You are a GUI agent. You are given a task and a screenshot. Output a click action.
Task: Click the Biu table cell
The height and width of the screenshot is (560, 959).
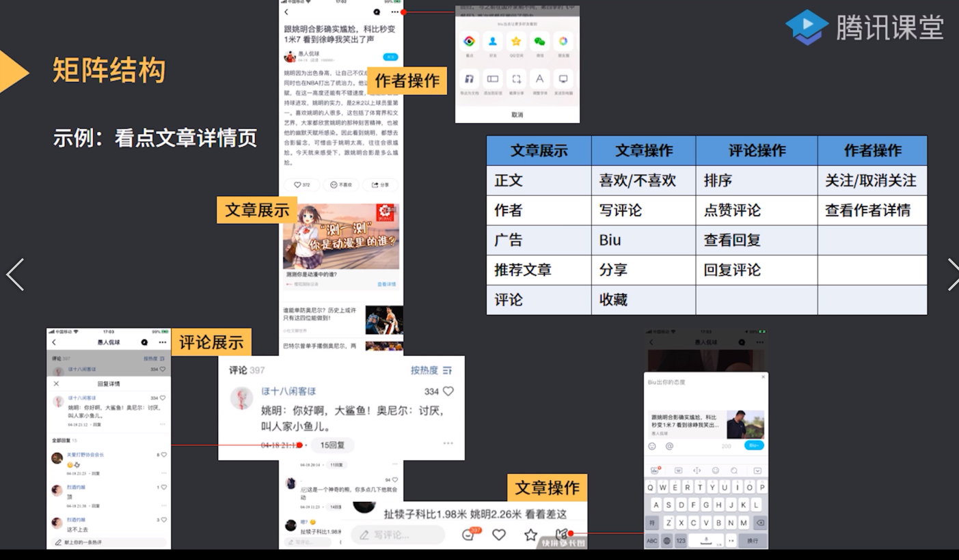(x=644, y=240)
